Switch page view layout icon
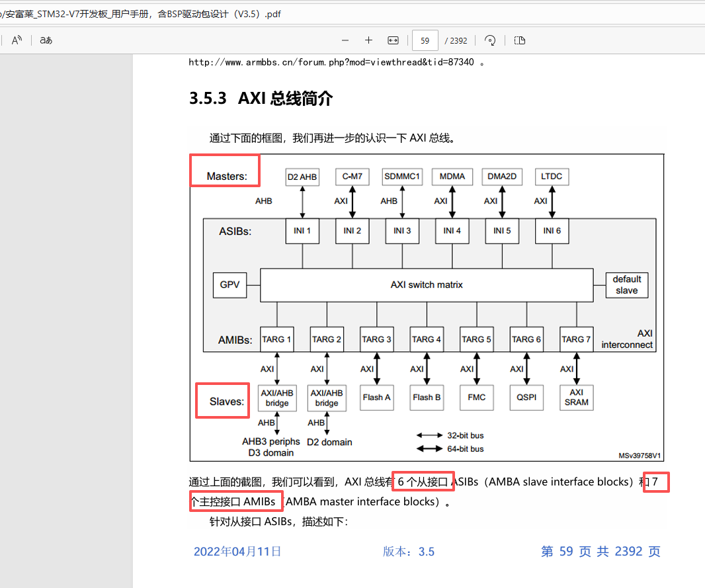Screen dimensions: 705x588 tap(520, 40)
